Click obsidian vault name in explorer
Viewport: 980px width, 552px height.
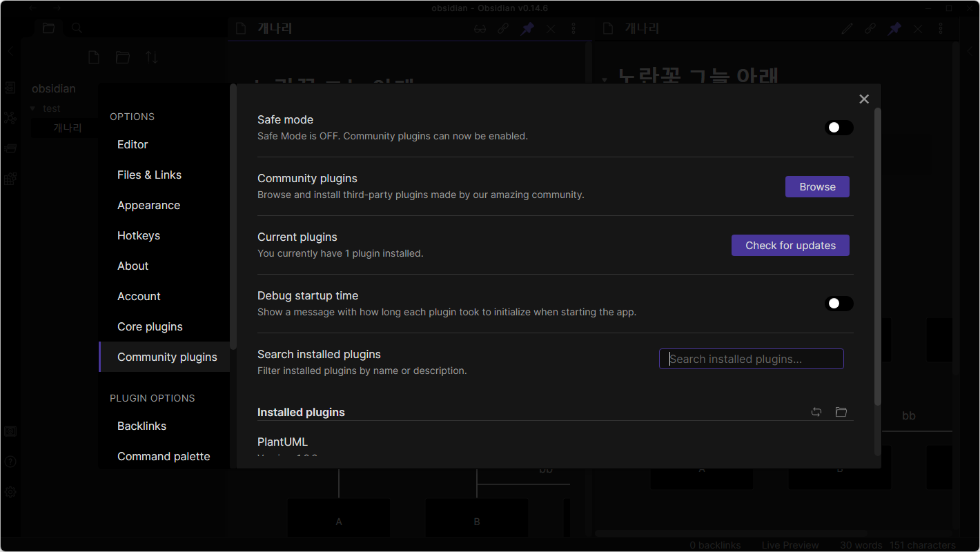[54, 89]
